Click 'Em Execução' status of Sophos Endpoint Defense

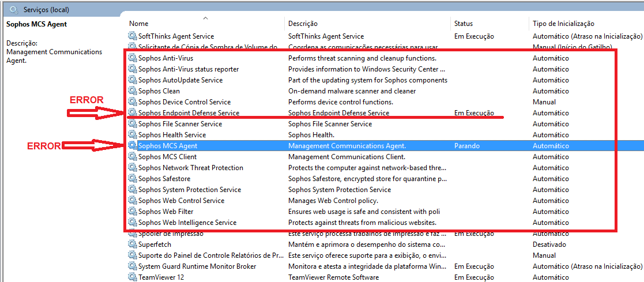474,112
